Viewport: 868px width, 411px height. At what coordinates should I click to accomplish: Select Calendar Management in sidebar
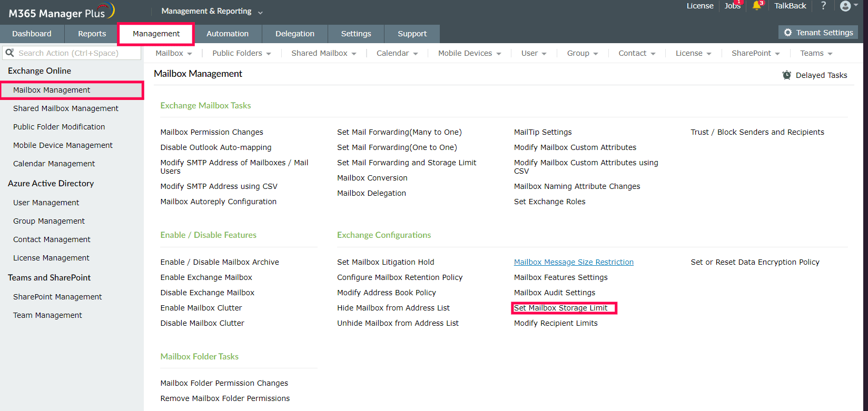click(54, 164)
